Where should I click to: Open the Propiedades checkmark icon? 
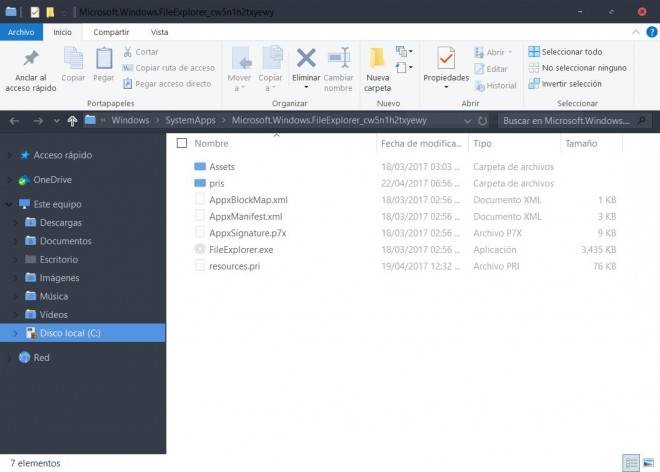point(446,58)
